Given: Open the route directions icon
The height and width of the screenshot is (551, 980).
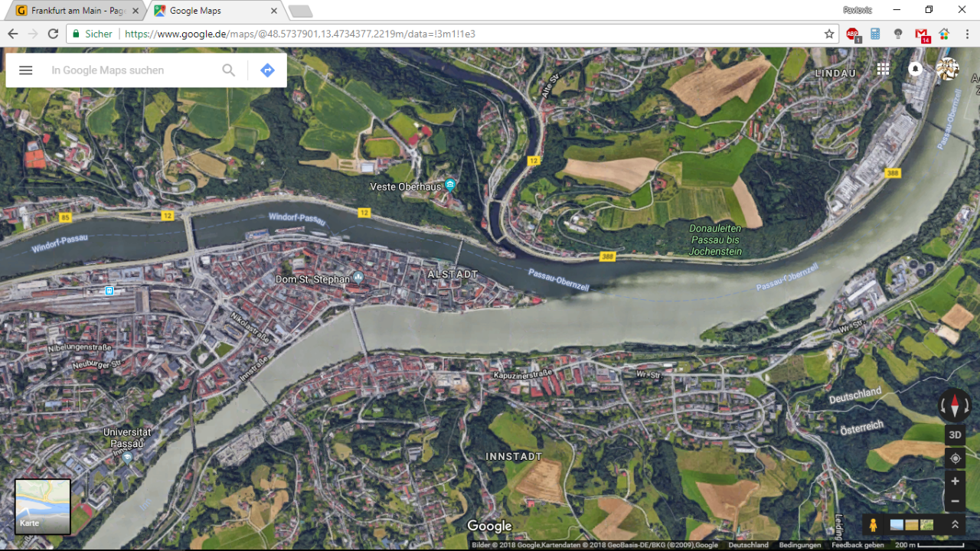Looking at the screenshot, I should coord(267,70).
